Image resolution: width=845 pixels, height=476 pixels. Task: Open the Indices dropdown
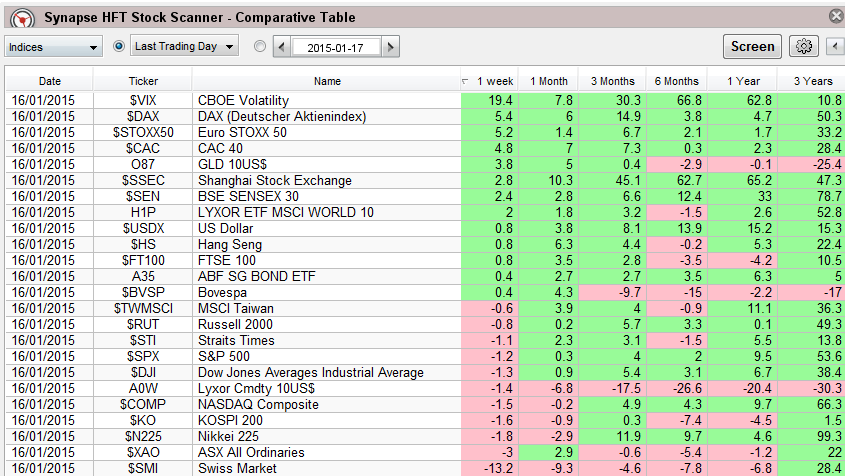(54, 47)
